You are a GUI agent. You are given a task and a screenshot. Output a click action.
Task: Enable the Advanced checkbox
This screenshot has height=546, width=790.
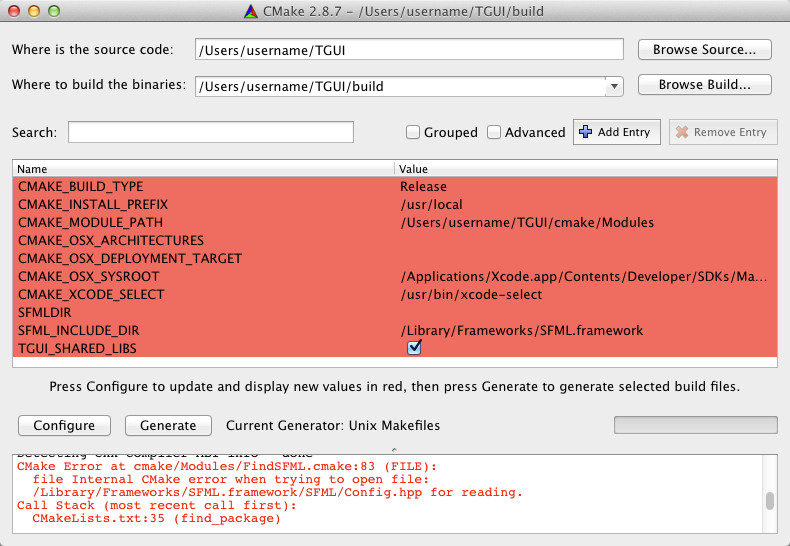494,132
